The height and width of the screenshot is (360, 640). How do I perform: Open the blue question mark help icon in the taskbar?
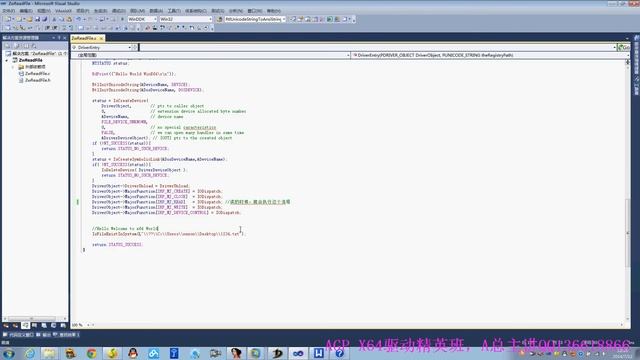(339, 353)
